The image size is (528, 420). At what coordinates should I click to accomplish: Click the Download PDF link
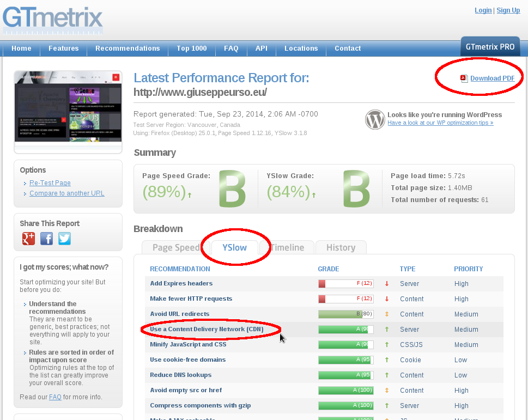(x=492, y=78)
